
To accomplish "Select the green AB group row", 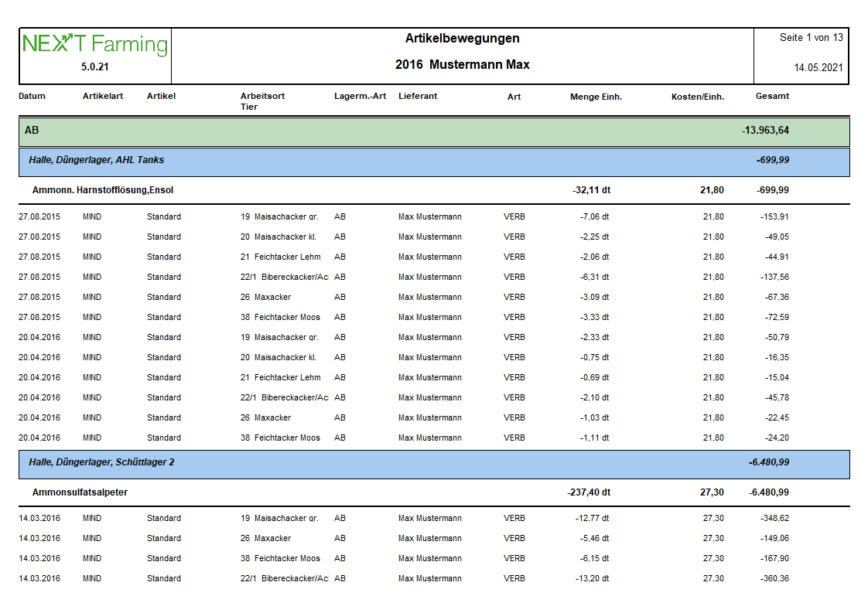I will (433, 131).
